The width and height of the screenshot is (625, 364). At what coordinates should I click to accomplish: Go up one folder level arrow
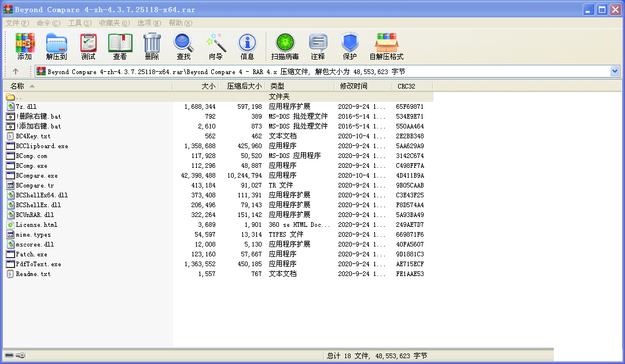click(16, 71)
